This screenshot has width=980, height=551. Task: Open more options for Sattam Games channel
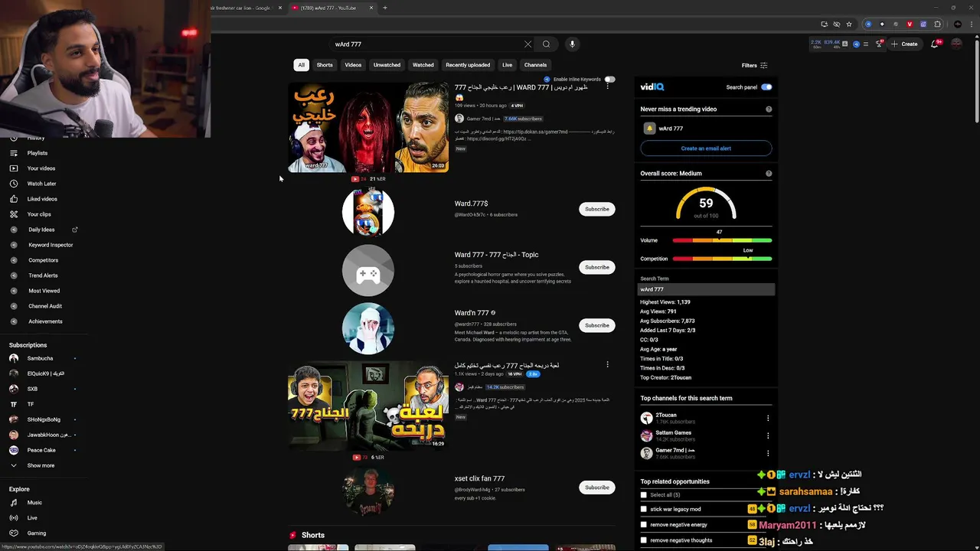pyautogui.click(x=768, y=435)
